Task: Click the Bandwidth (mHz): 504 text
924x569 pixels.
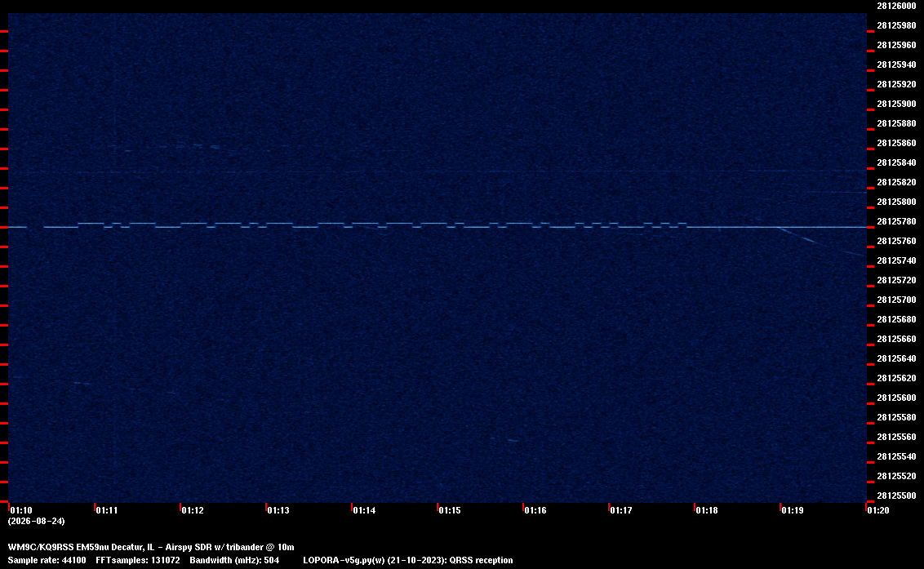Action: coord(234,560)
